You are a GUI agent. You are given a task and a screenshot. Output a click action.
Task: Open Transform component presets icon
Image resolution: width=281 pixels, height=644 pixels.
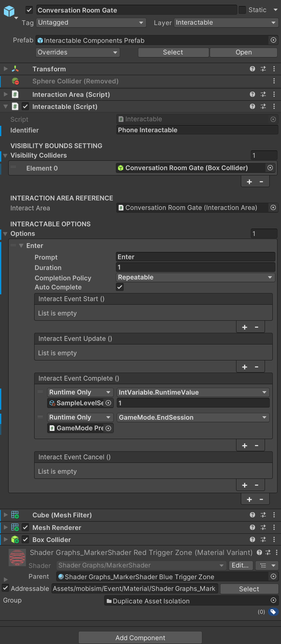pyautogui.click(x=263, y=69)
